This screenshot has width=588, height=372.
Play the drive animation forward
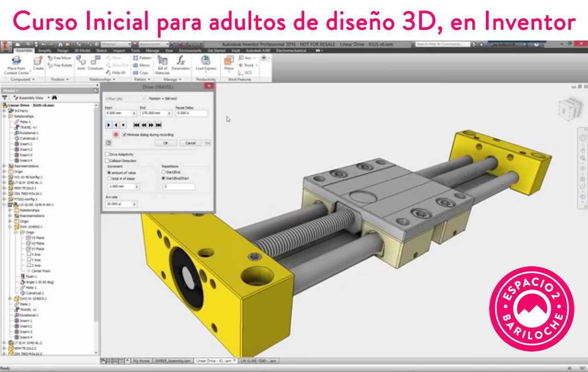click(x=109, y=125)
